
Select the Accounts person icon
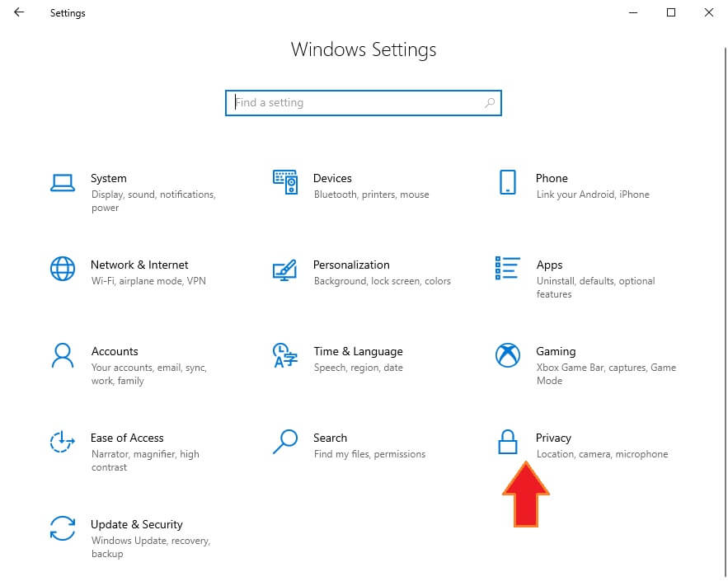62,355
